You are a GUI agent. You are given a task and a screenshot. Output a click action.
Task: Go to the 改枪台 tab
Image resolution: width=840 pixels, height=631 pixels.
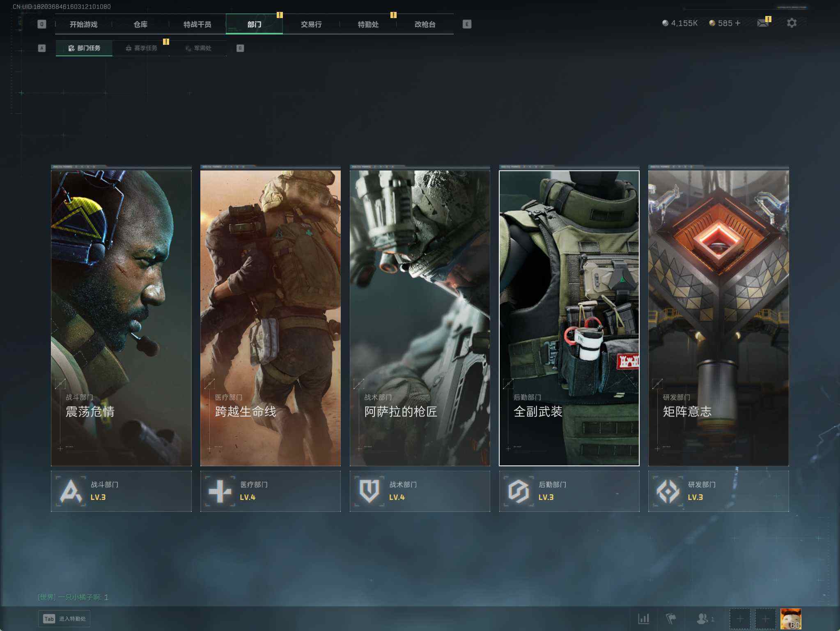point(425,24)
